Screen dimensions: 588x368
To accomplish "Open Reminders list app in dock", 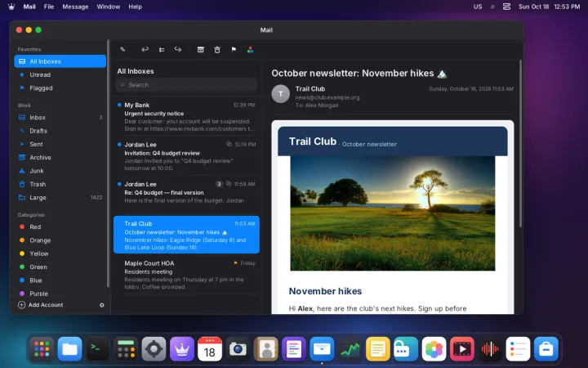I will tap(518, 349).
